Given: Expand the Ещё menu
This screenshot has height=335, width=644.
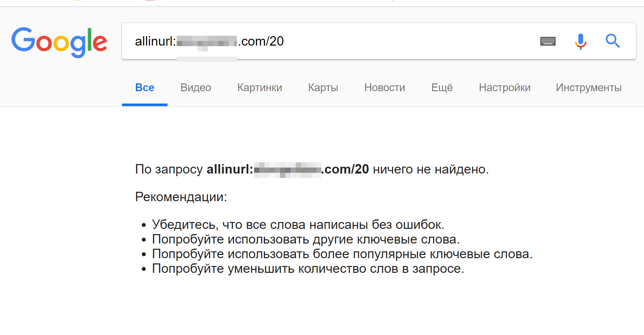Looking at the screenshot, I should [x=442, y=88].
